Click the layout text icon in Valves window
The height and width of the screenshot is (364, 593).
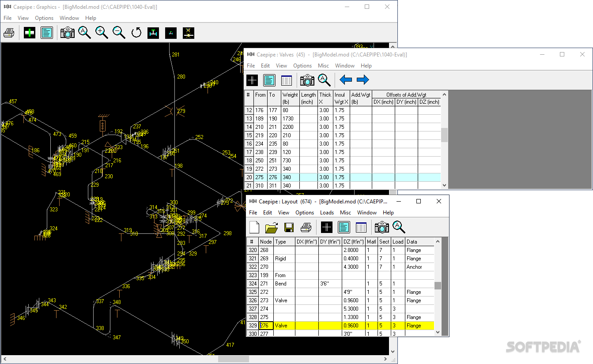point(269,80)
